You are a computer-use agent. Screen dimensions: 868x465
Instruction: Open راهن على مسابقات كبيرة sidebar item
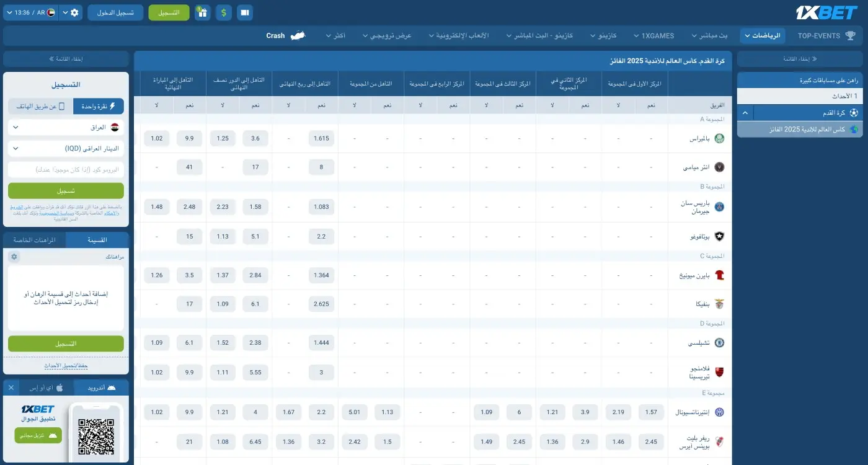[800, 81]
